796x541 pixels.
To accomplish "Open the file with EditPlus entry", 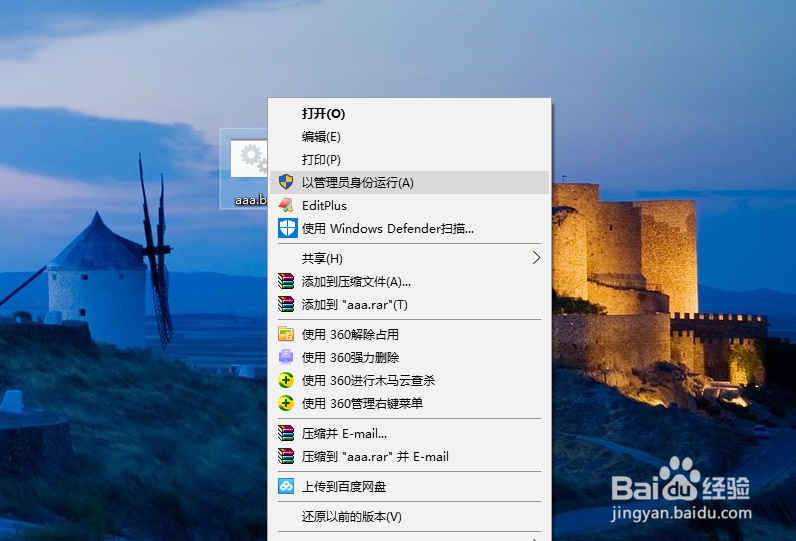I will click(x=410, y=206).
